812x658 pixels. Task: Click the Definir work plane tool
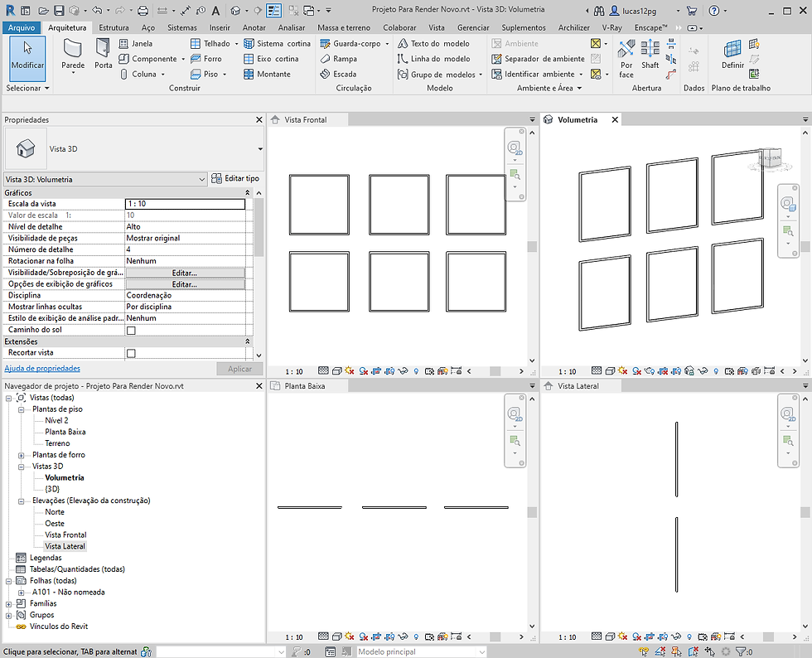coord(732,55)
